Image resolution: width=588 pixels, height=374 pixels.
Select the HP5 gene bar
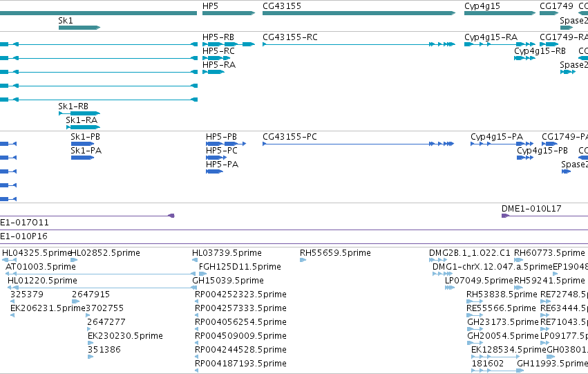coord(229,13)
